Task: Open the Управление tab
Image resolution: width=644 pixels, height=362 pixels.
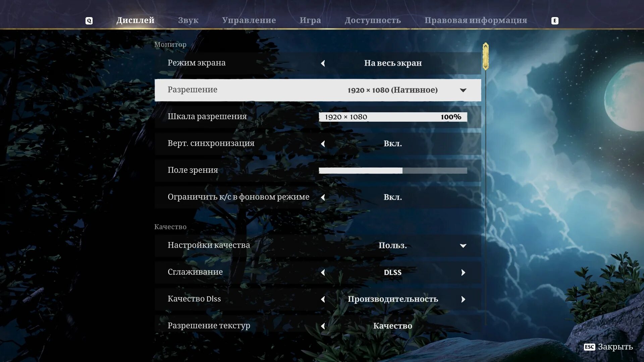Action: [x=249, y=20]
